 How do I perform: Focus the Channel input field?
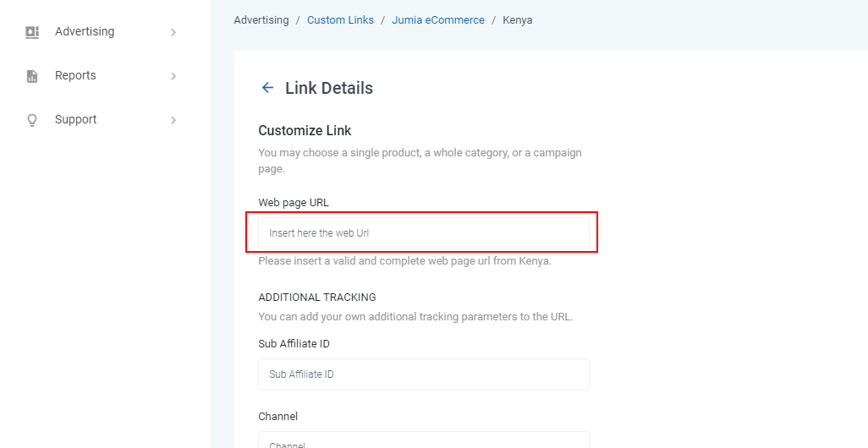(x=424, y=440)
